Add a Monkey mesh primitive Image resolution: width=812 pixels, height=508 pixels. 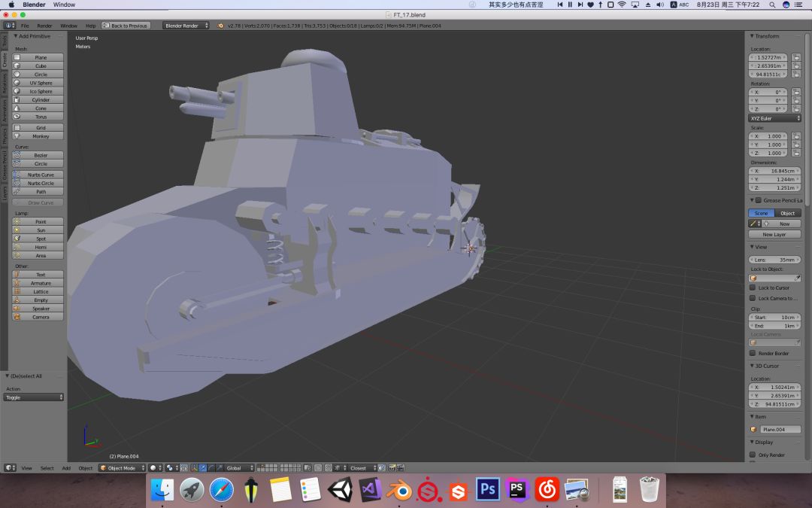(41, 136)
